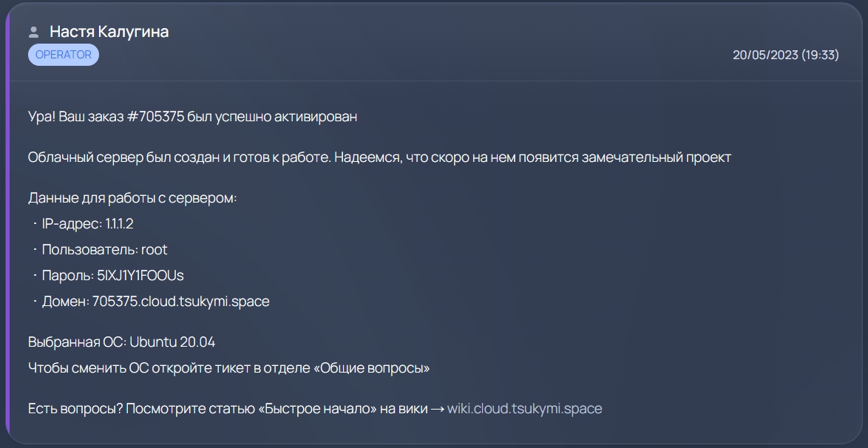
Task: Click the Домен label in the list
Action: pos(65,302)
